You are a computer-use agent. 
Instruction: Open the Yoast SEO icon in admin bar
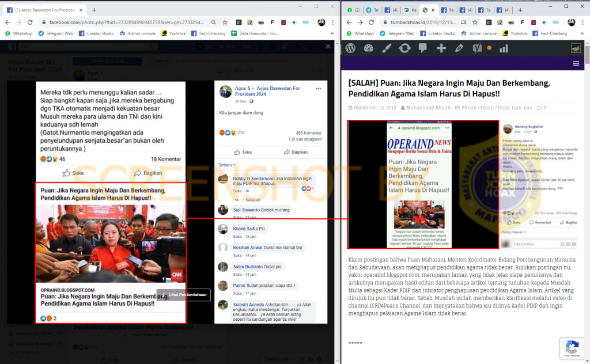[477, 48]
